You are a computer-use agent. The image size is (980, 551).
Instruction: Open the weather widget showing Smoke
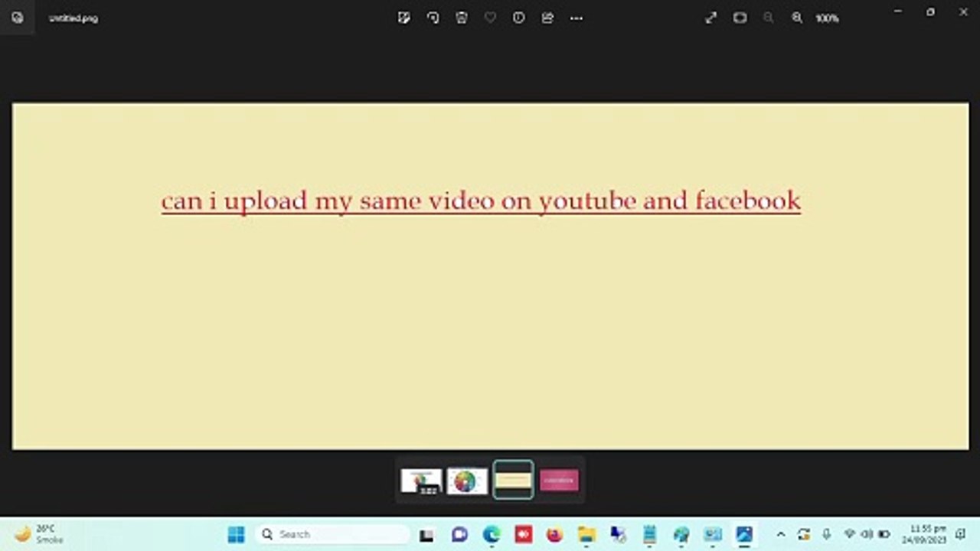(39, 534)
